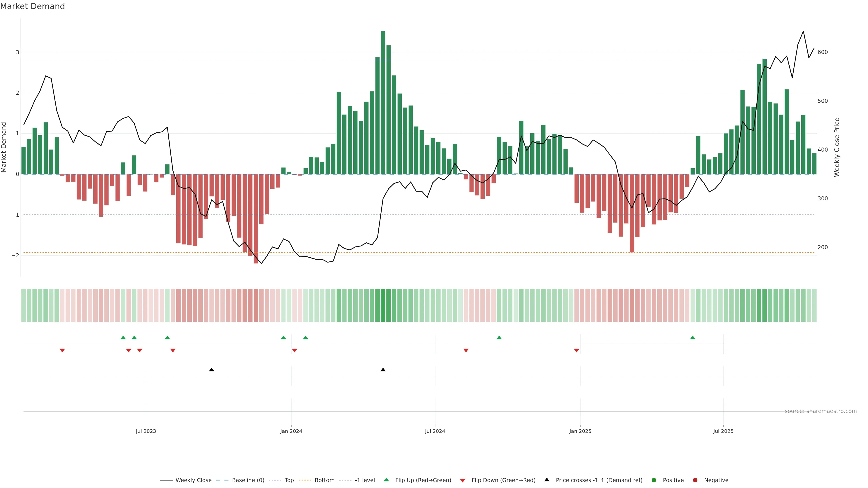Screen dimensions: 868x488
Task: Click the darkest green heatmap cell
Action: (383, 305)
